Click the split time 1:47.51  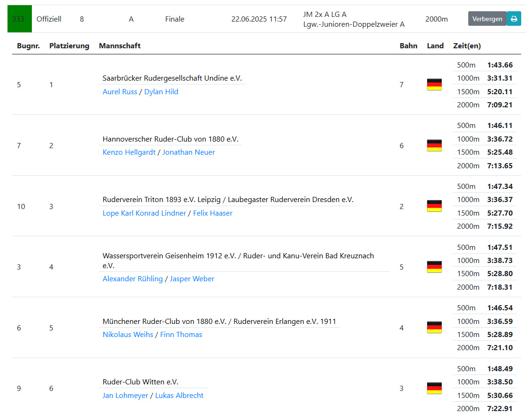[500, 247]
